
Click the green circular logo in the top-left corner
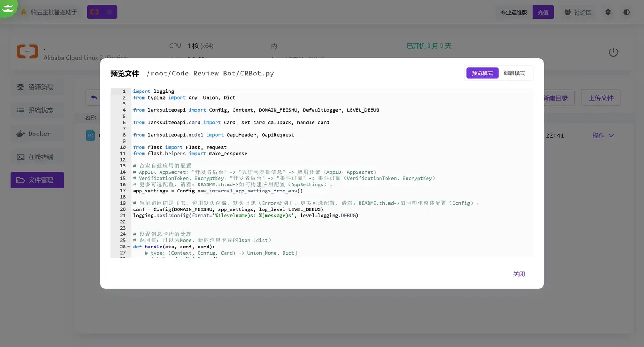point(8,7)
